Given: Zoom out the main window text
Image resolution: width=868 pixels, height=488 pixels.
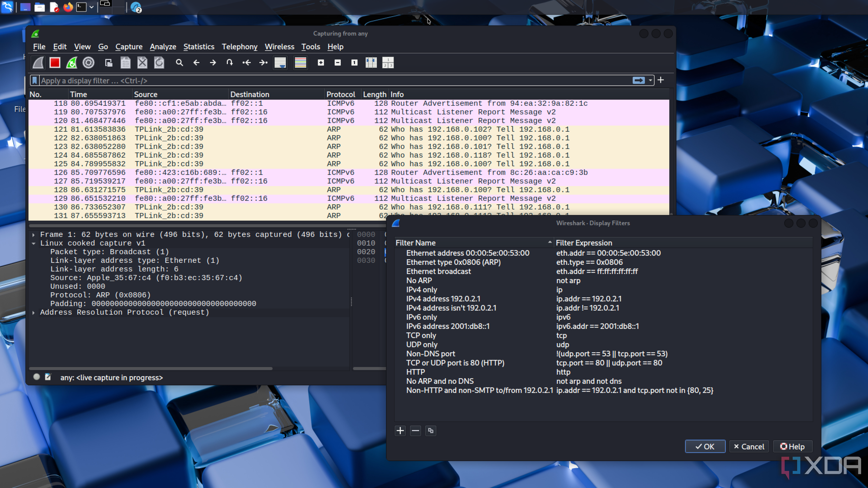Looking at the screenshot, I should [x=338, y=63].
